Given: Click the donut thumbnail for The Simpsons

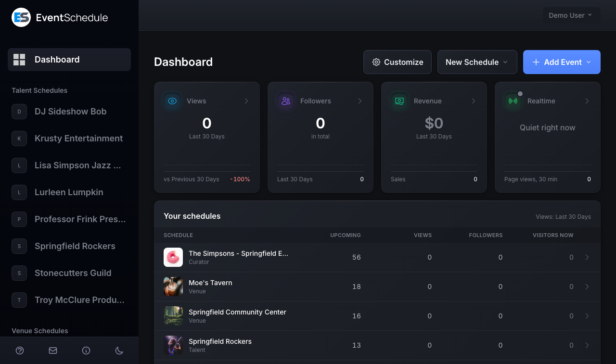Looking at the screenshot, I should [x=173, y=257].
